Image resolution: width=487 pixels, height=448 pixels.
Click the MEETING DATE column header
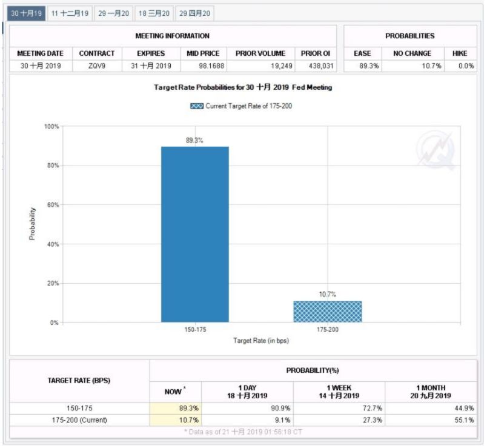point(41,53)
